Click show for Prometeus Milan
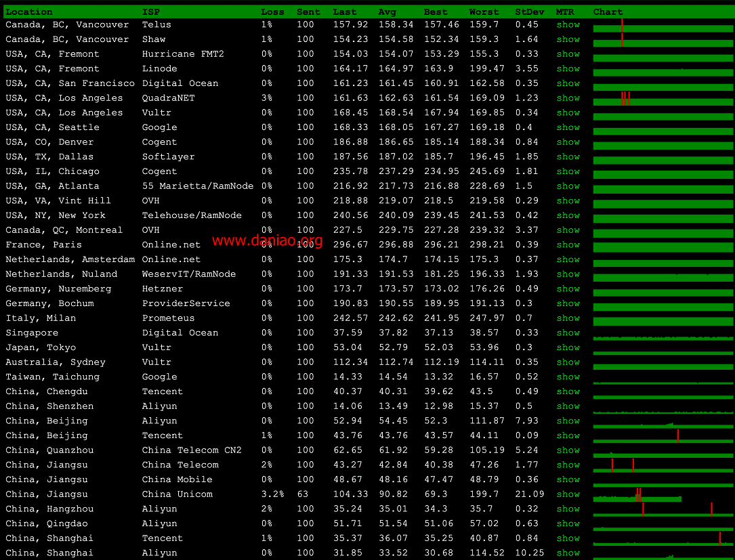 point(568,318)
